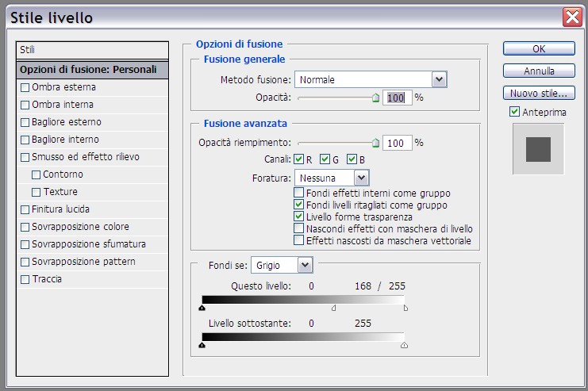This screenshot has height=391, width=588.
Task: Click the Opacità slider handle
Action: tap(375, 98)
